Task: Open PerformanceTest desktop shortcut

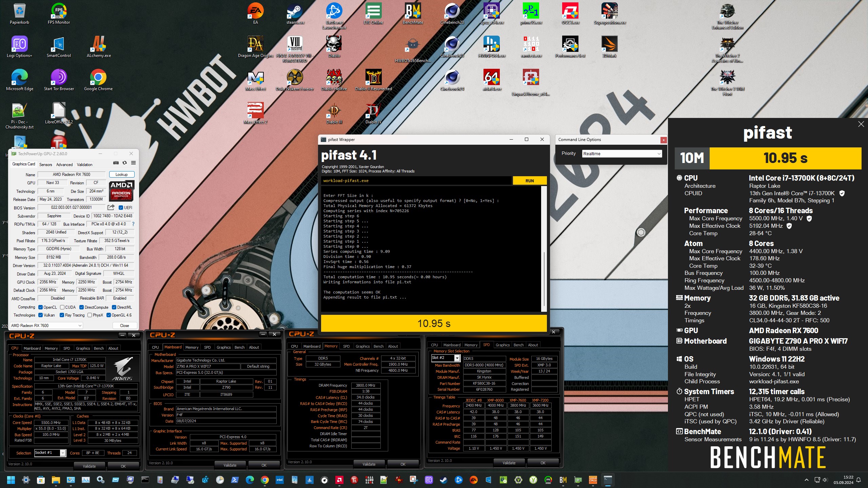Action: (570, 47)
